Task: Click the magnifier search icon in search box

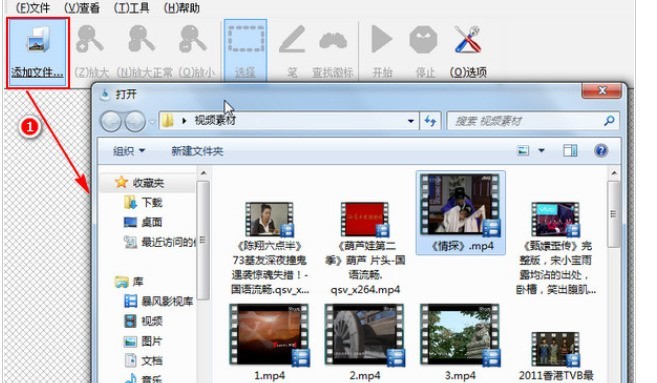Action: [x=609, y=121]
